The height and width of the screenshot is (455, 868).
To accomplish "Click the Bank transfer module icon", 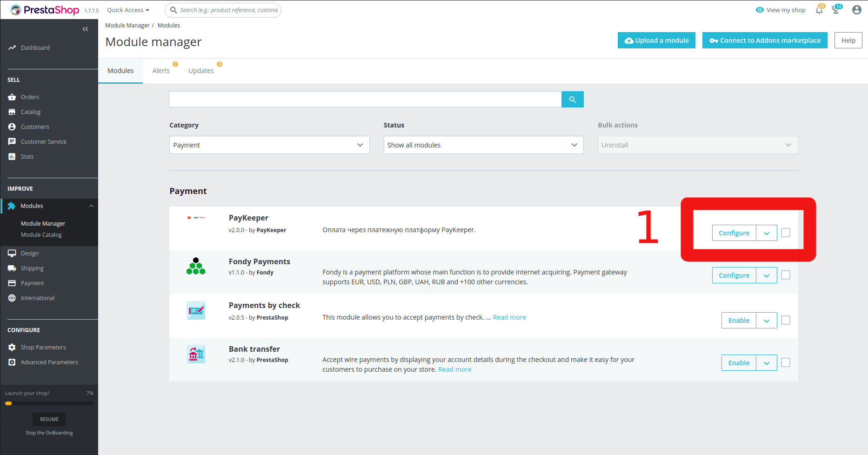I will [196, 355].
